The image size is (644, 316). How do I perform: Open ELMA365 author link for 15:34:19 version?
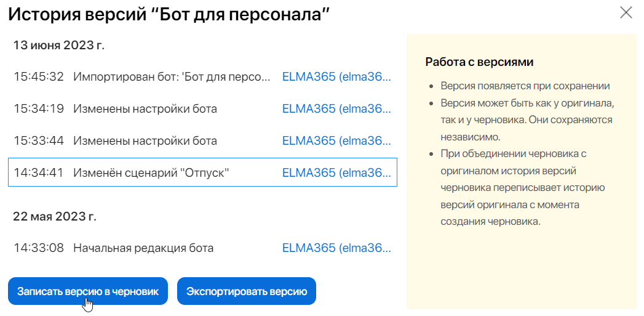(336, 109)
